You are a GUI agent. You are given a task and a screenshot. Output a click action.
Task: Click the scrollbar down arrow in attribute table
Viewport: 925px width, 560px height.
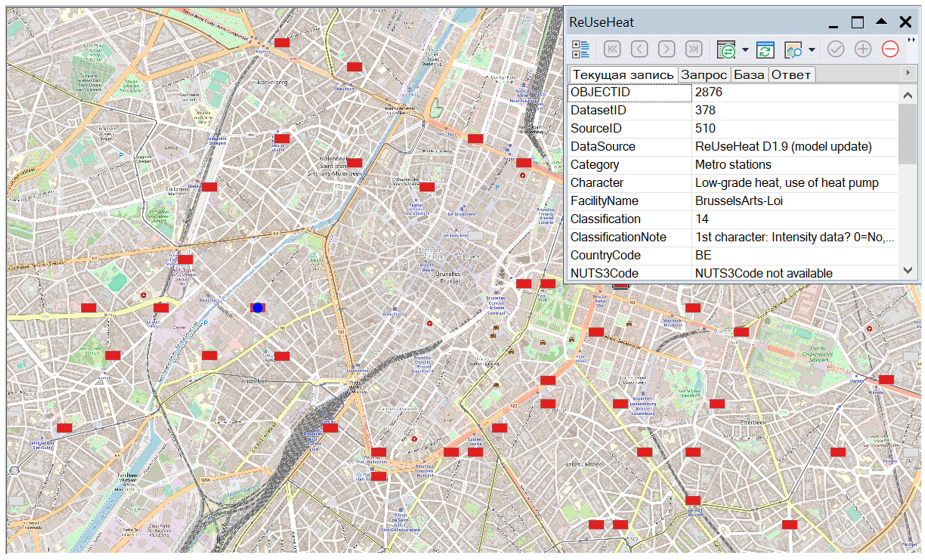tap(907, 270)
